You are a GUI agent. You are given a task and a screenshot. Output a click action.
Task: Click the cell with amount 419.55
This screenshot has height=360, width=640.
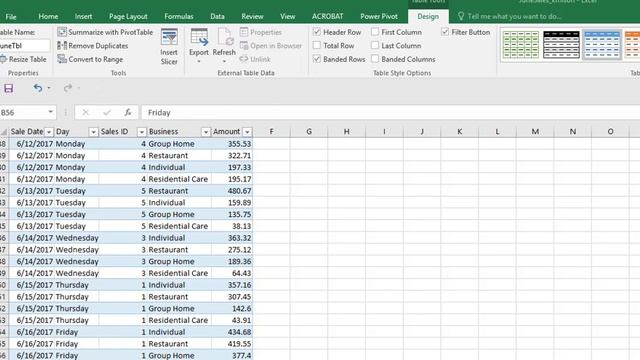(232, 344)
